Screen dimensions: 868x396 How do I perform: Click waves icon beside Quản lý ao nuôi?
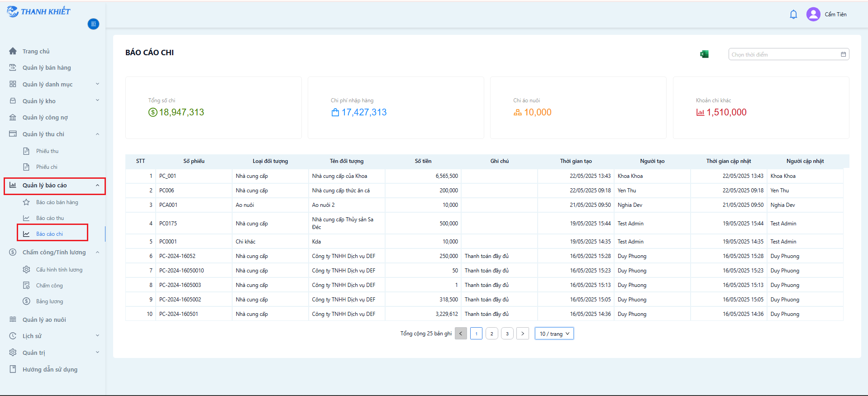(13, 320)
